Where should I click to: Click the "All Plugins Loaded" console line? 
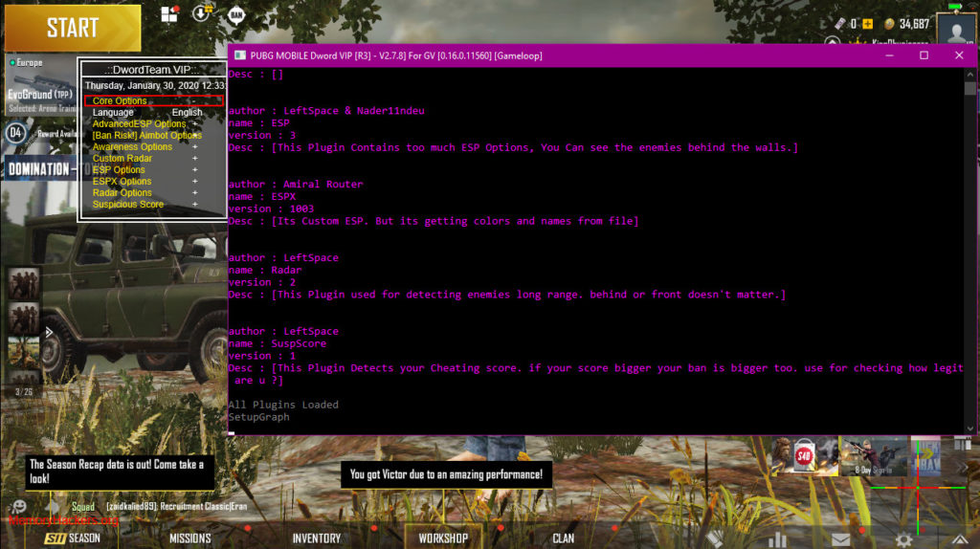(x=283, y=405)
